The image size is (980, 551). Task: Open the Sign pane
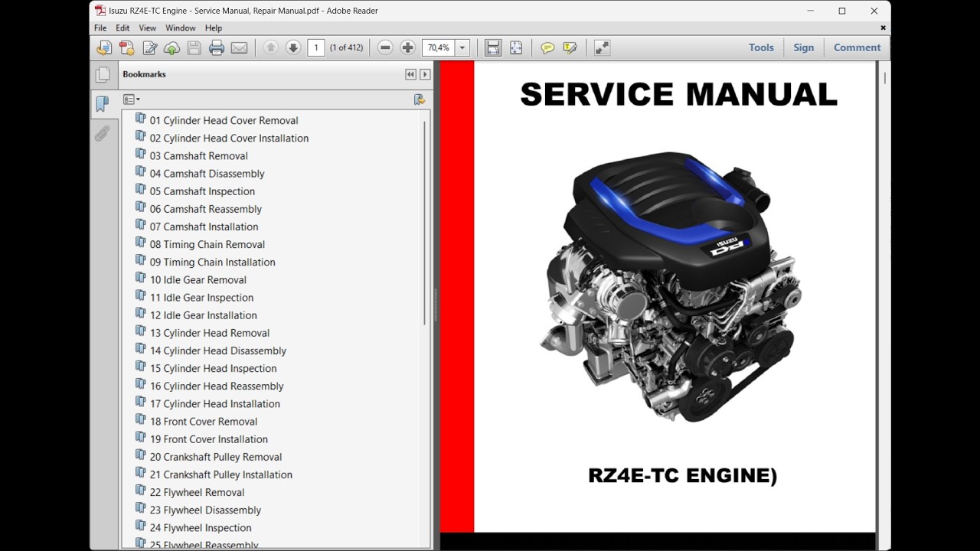(x=803, y=47)
